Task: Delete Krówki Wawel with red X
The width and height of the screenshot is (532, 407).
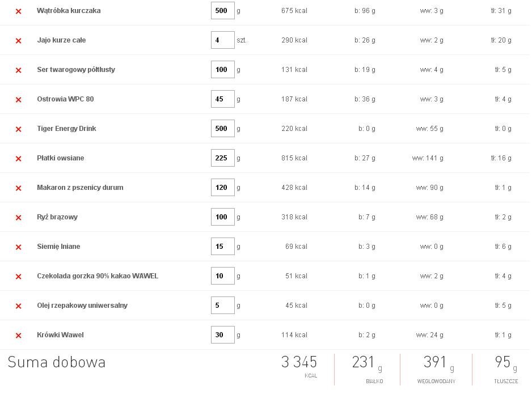Action: click(19, 336)
